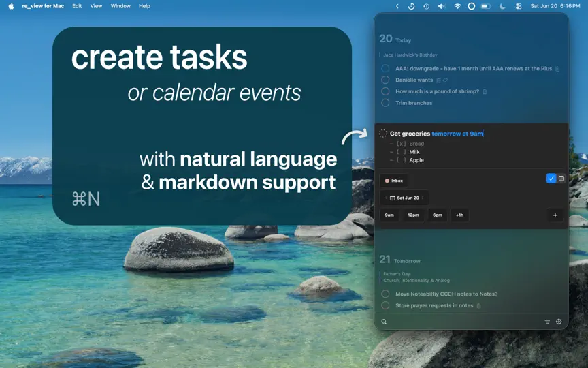Go to previous day before Sat Jun 20

coord(385,198)
